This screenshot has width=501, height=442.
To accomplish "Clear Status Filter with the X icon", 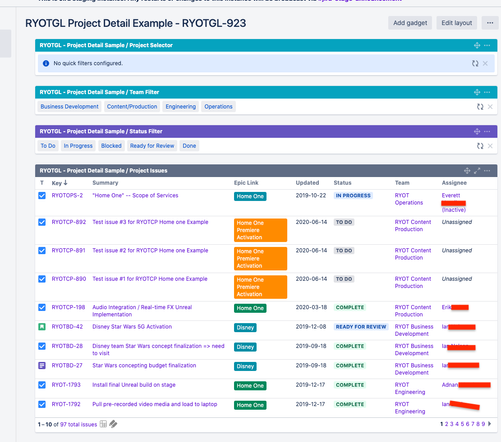I will (x=490, y=146).
